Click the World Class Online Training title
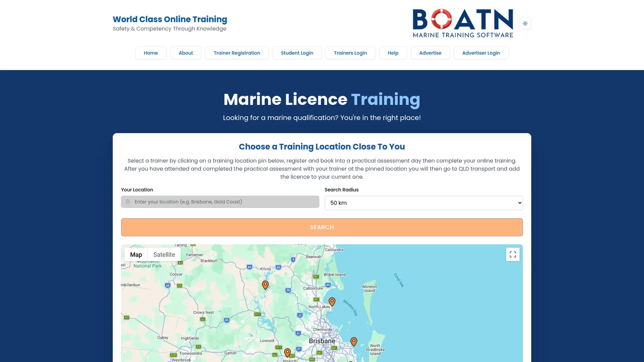Viewport: 644px width, 362px height. click(x=170, y=19)
